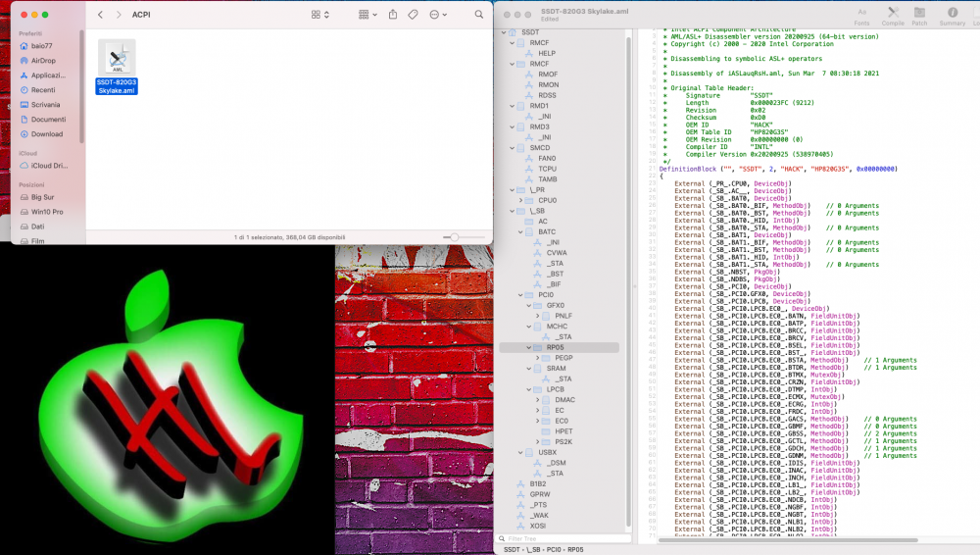This screenshot has width=980, height=555.
Task: Click _SB in the path breadcrumb
Action: pos(533,550)
